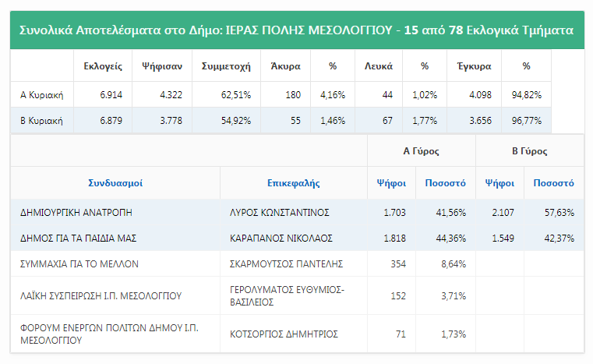Sort by Ψήφοι under Α Γύρος
This screenshot has width=593, height=364.
coord(390,183)
